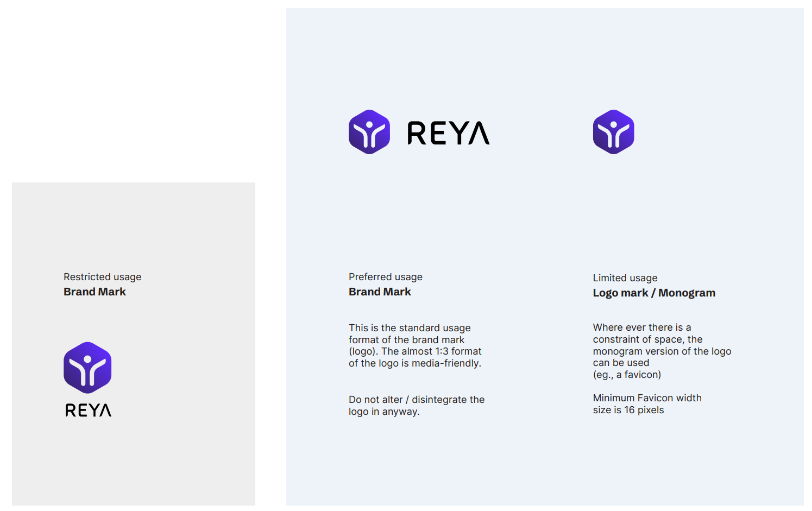Viewport: 812px width, 511px height.
Task: Select 'Brand Mark' heading under Preferred usage
Action: [x=380, y=292]
